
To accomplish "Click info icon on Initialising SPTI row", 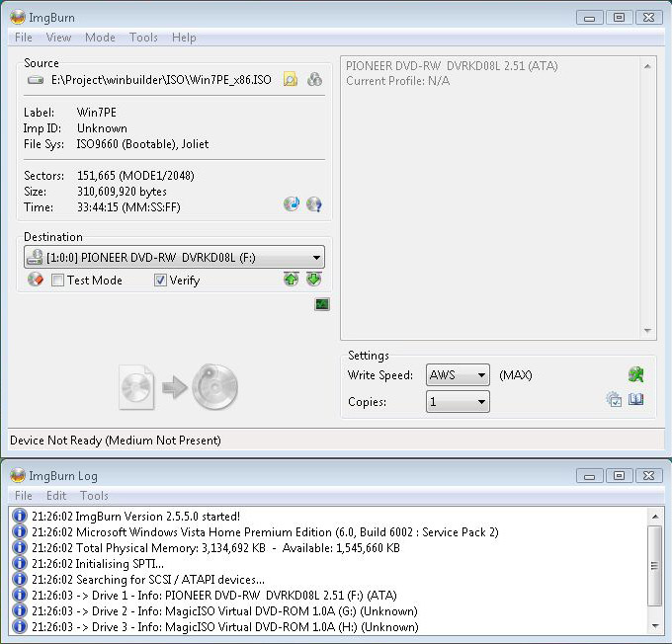I will tap(20, 563).
